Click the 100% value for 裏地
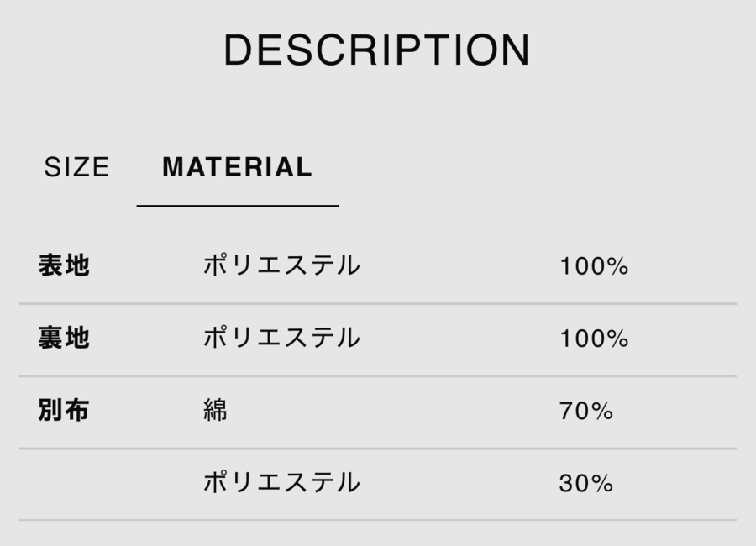 (594, 339)
